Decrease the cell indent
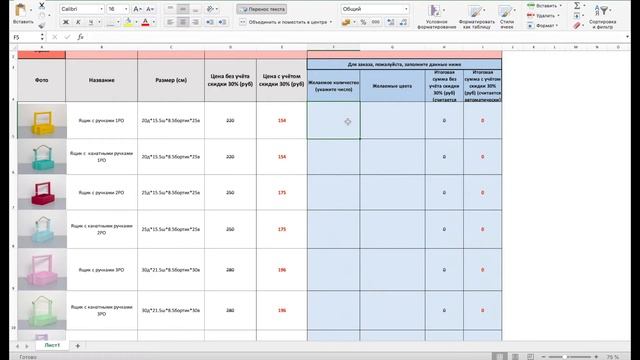The width and height of the screenshot is (640, 360). pyautogui.click(x=210, y=22)
